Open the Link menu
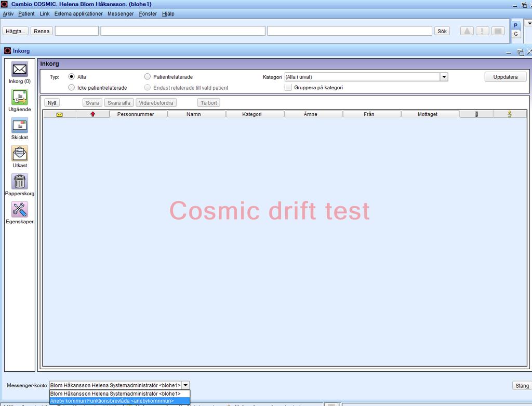 pos(45,13)
